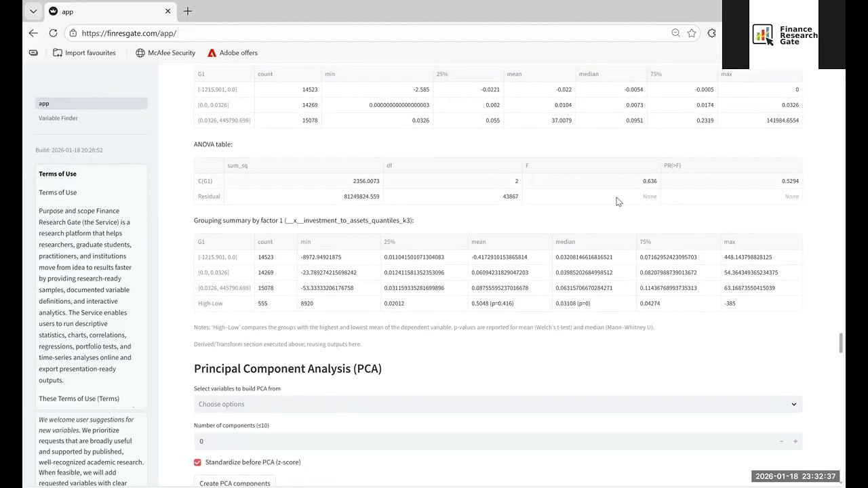View site information icon beside the URL
The image size is (868, 488).
(73, 33)
